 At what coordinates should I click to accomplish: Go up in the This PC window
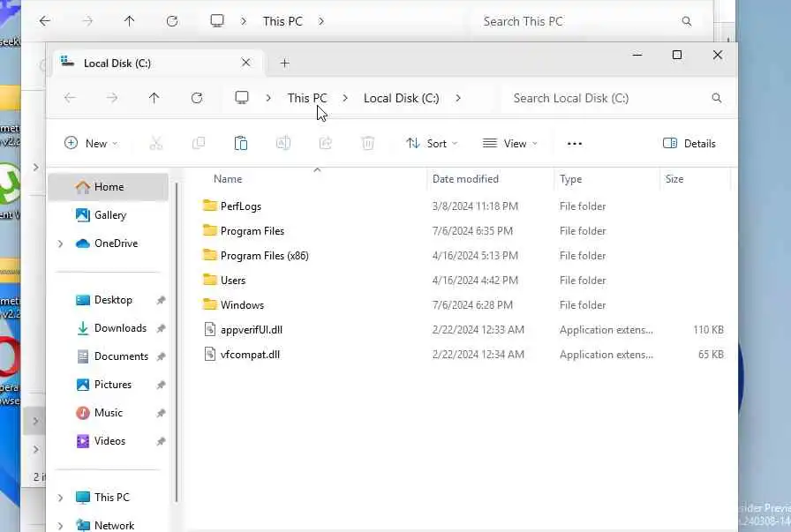click(130, 21)
